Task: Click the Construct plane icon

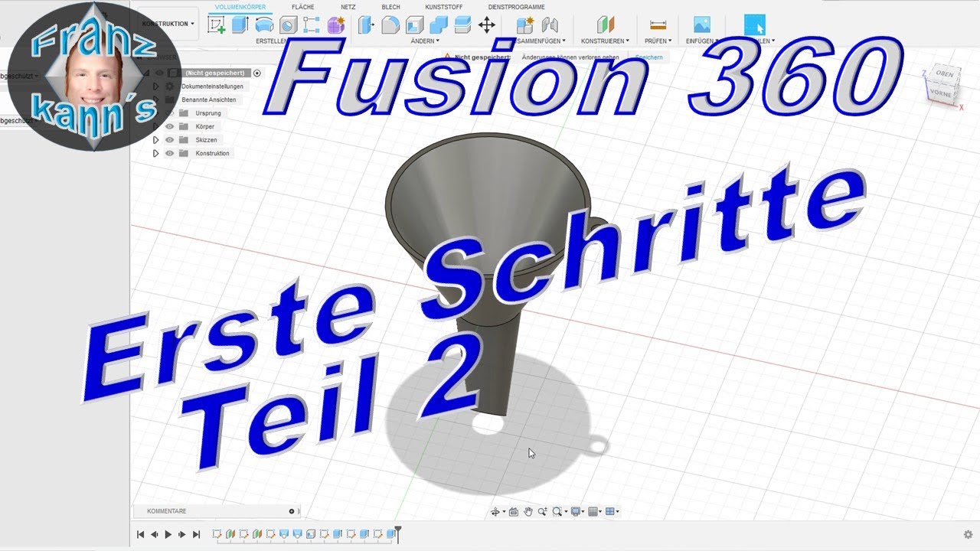Action: pyautogui.click(x=606, y=24)
